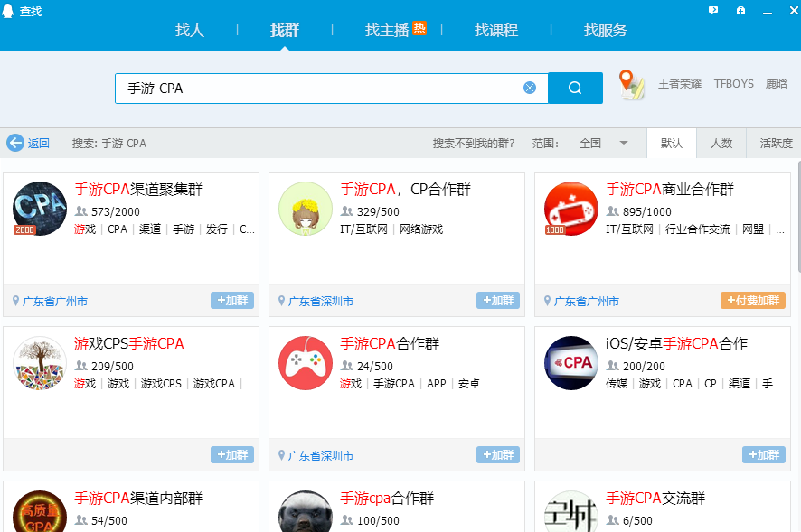The image size is (801, 532).
Task: Click the bell icon next to 查找
Action: 8,11
